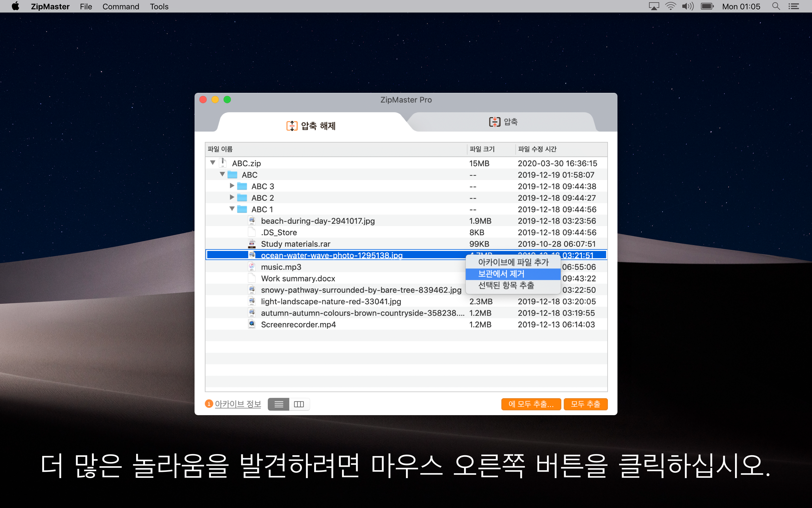Click the ABC.zip archive file icon
The width and height of the screenshot is (812, 508).
click(x=223, y=163)
